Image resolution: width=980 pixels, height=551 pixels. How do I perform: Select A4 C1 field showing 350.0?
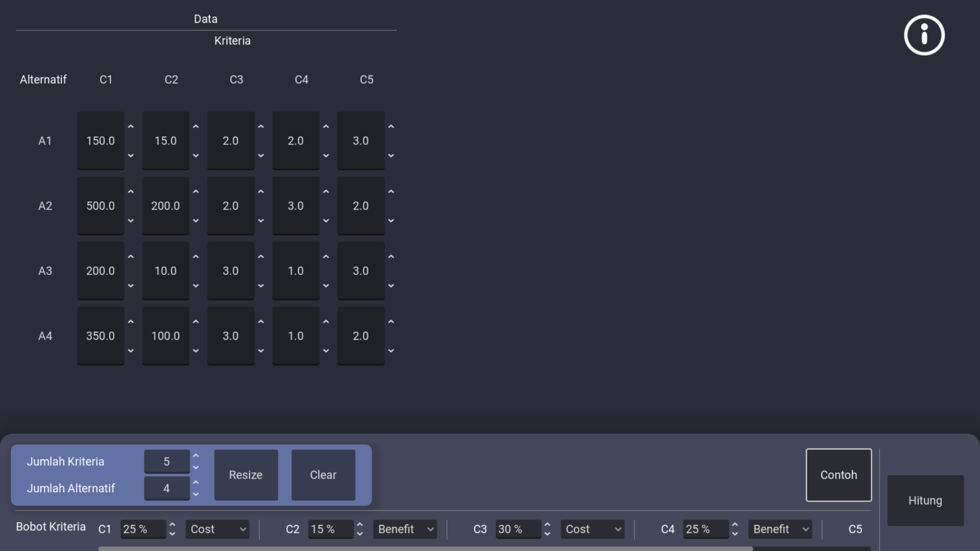[101, 336]
